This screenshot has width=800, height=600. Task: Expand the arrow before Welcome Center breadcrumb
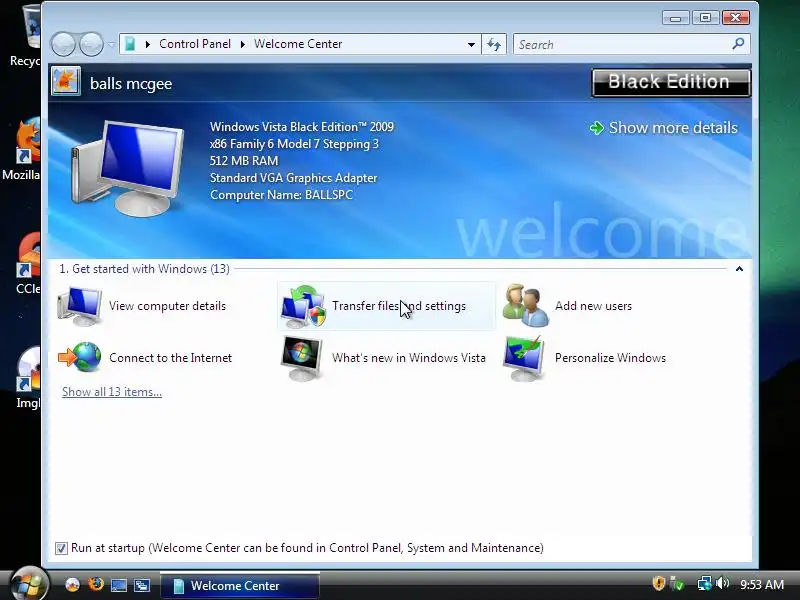pyautogui.click(x=243, y=44)
